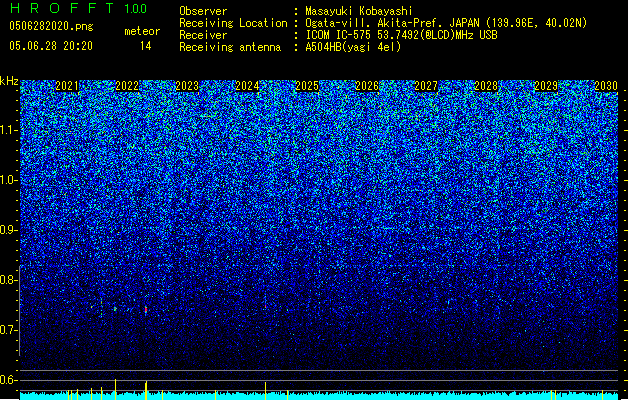The width and height of the screenshot is (629, 400).
Task: Click the Receiving antenna label
Action: click(230, 47)
